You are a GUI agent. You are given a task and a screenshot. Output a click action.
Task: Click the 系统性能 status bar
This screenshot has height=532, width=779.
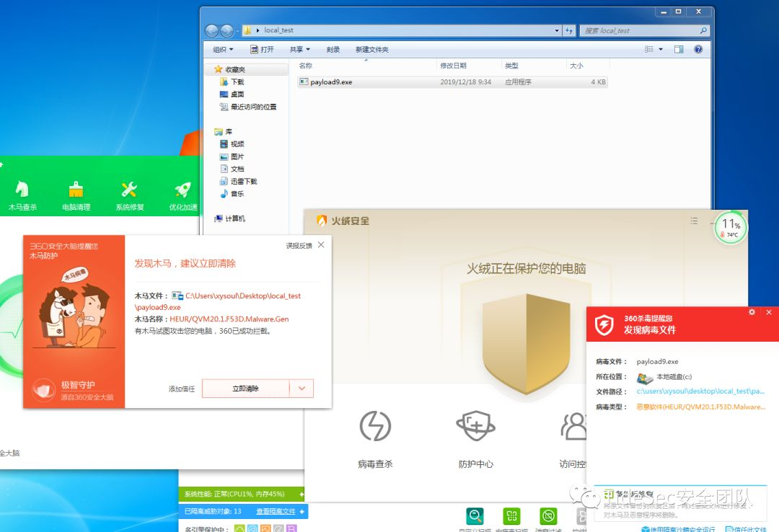241,494
